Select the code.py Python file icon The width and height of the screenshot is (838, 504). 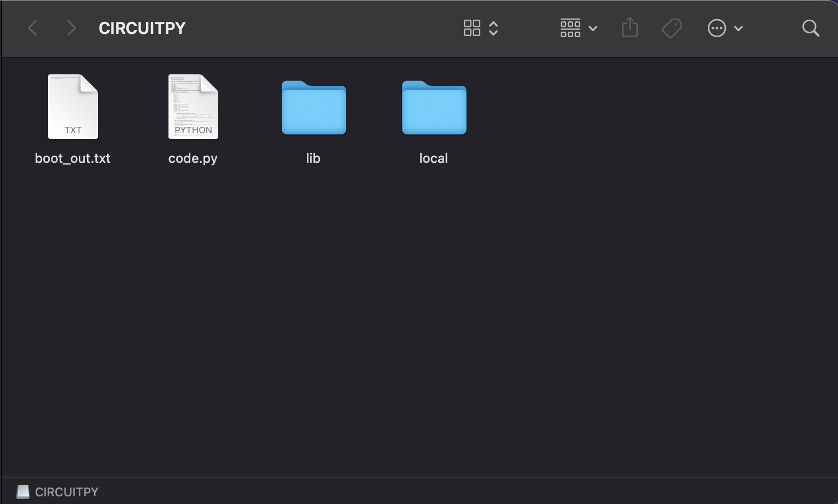point(193,107)
